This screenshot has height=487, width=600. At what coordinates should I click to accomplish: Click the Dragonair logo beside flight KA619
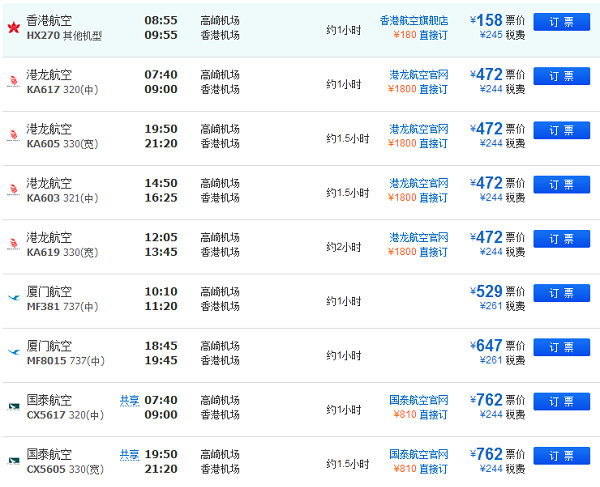(x=13, y=244)
